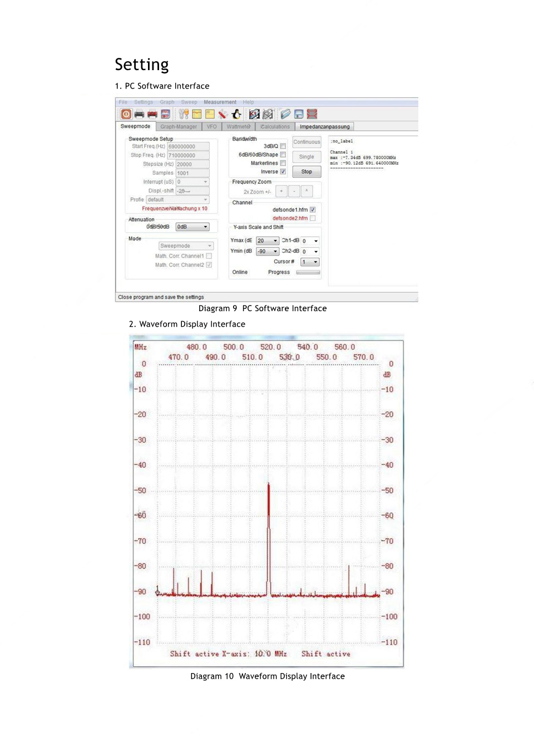Click the red power/exit toolbar icon

coord(126,114)
